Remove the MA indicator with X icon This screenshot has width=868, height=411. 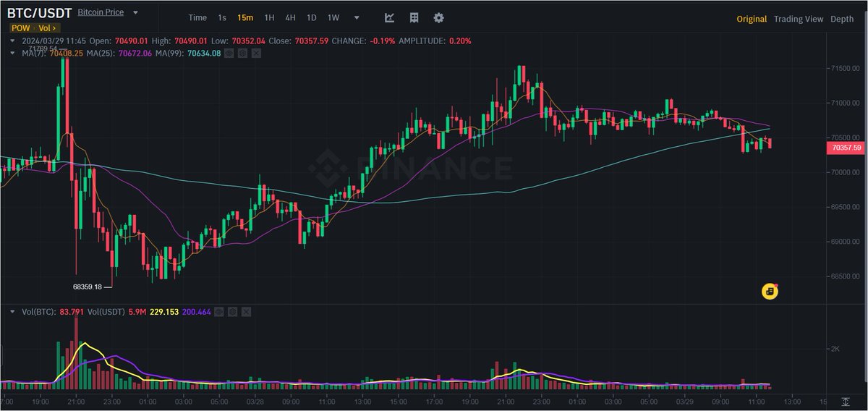(x=257, y=52)
